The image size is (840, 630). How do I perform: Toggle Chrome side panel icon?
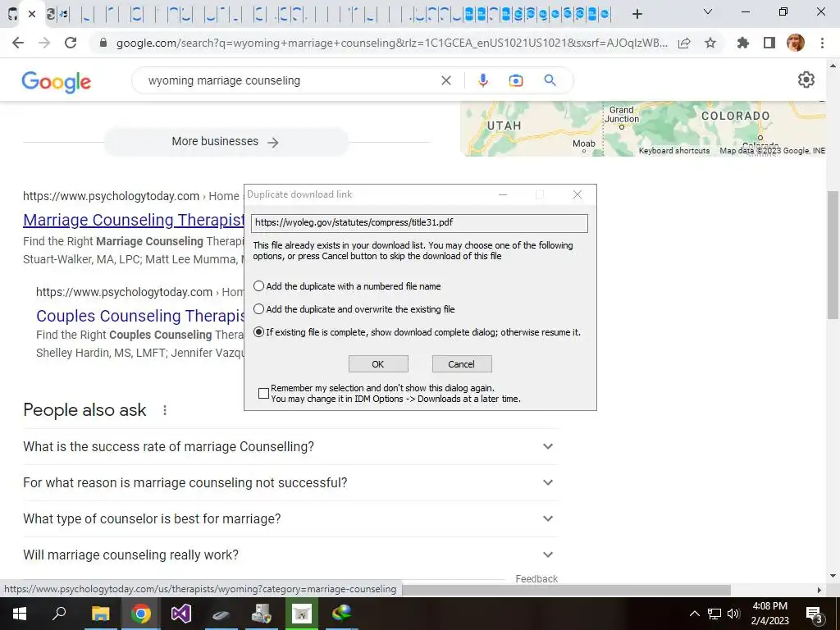[x=769, y=43]
